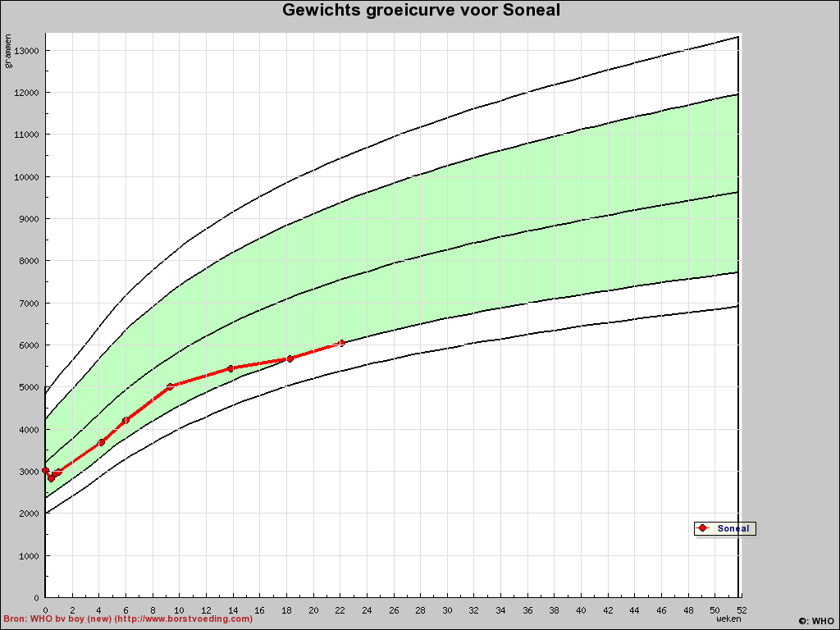Click the Soneal legend entry
The width and height of the screenshot is (840, 630).
pyautogui.click(x=725, y=528)
